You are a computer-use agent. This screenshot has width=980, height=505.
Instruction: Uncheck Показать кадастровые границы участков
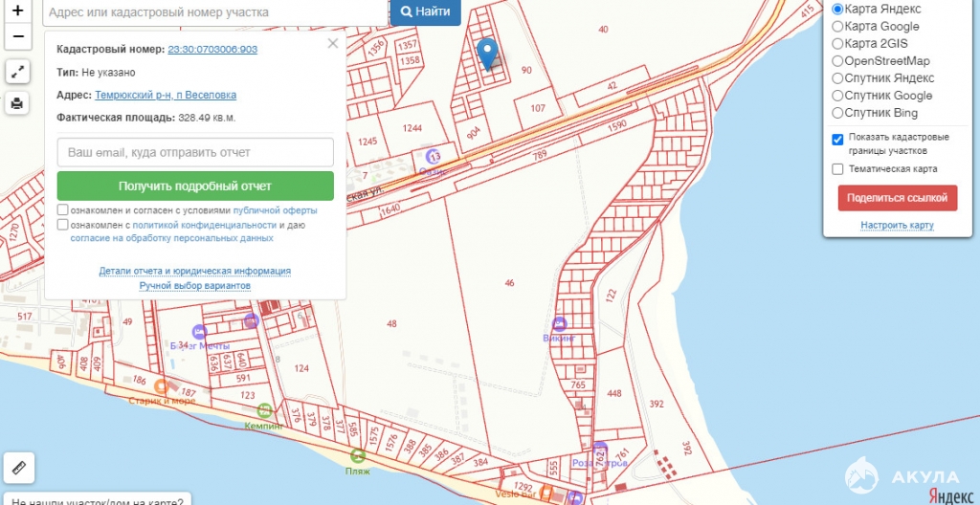point(837,140)
